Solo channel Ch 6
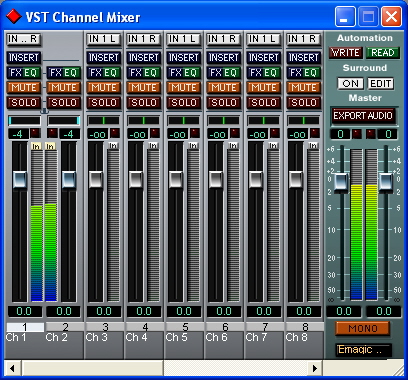408x380 pixels. [x=224, y=103]
